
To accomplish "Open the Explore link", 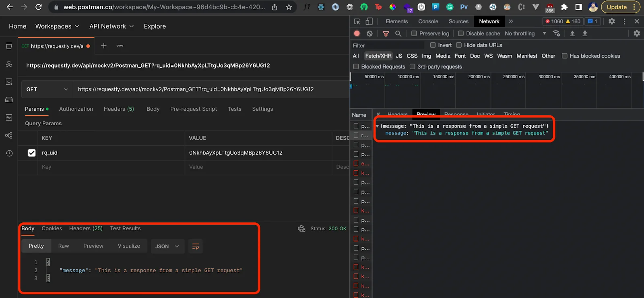I will click(155, 26).
